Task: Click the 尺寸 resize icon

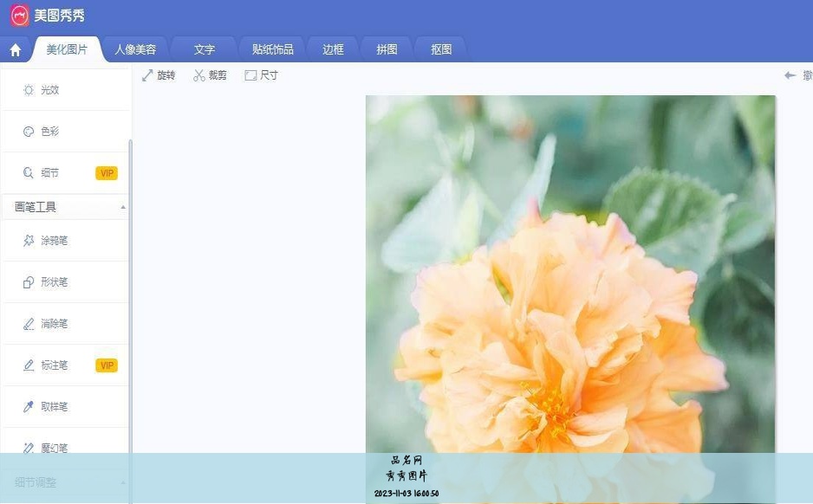Action: click(250, 75)
